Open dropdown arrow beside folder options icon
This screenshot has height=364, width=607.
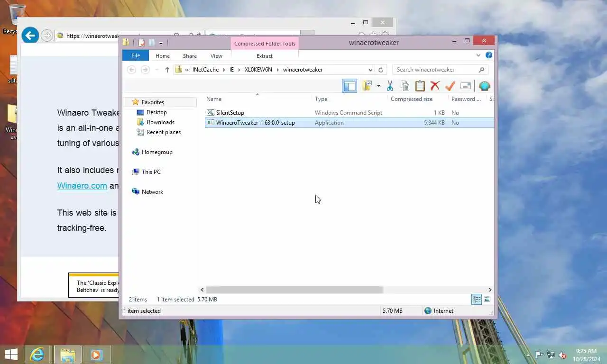tap(378, 86)
